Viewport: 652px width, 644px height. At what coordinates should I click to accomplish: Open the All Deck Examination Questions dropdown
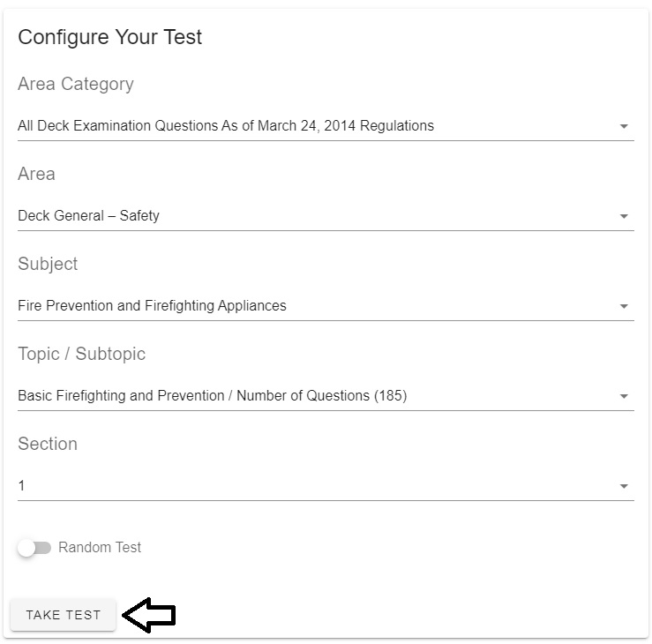tap(326, 126)
